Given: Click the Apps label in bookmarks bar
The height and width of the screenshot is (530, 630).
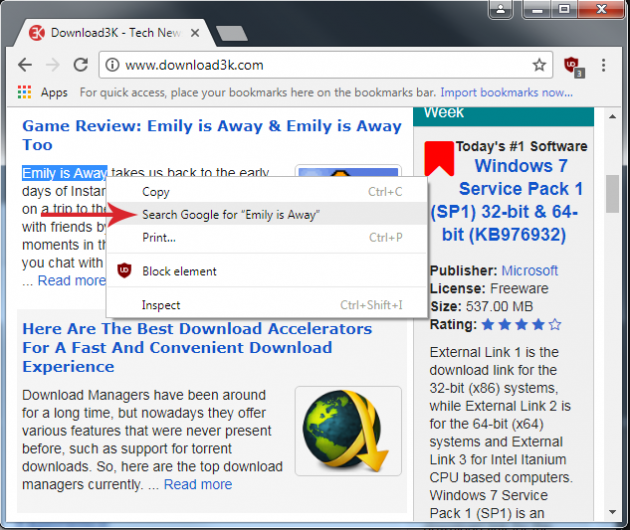Looking at the screenshot, I should click(x=54, y=92).
